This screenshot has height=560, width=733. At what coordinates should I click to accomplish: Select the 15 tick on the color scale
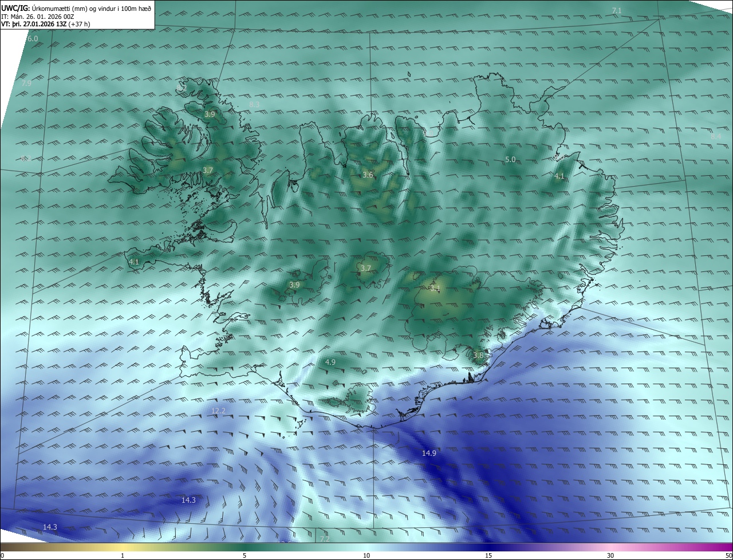pos(488,555)
